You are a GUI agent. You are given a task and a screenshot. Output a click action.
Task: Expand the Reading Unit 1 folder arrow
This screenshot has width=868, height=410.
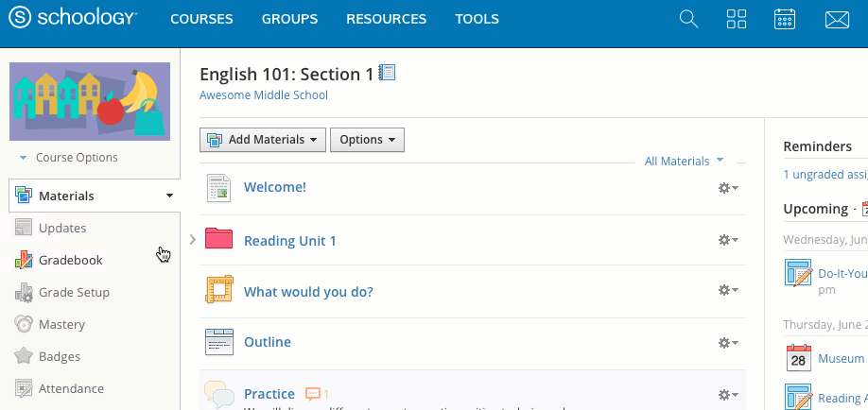(x=193, y=240)
